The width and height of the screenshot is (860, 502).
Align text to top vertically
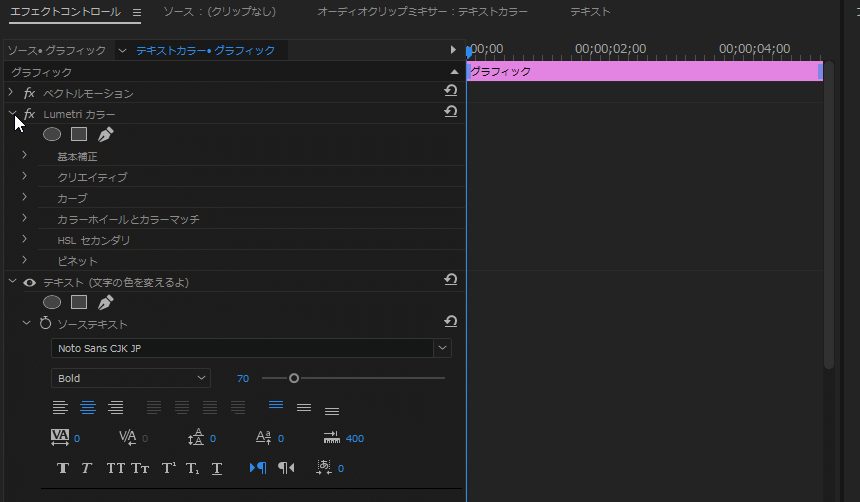[276, 405]
